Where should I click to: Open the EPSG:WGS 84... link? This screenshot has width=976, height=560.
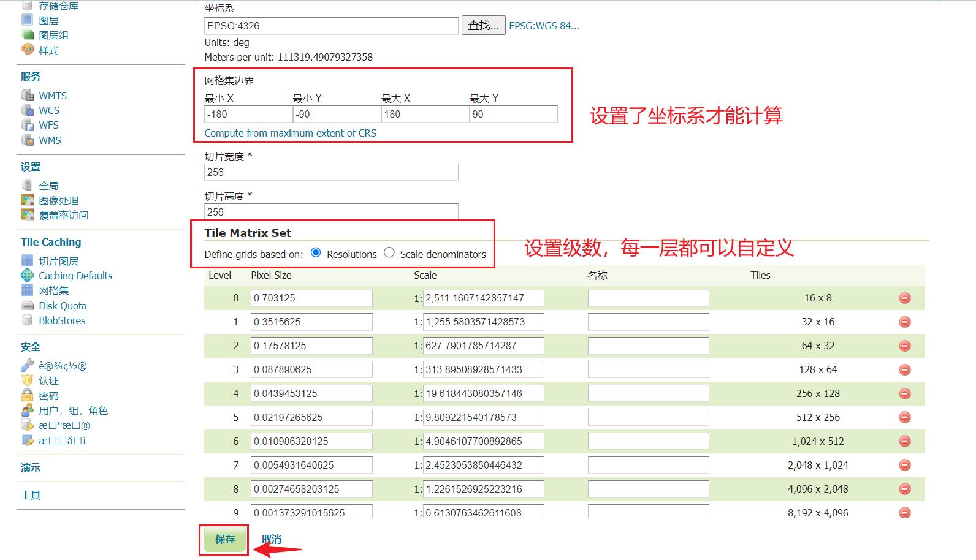point(544,26)
